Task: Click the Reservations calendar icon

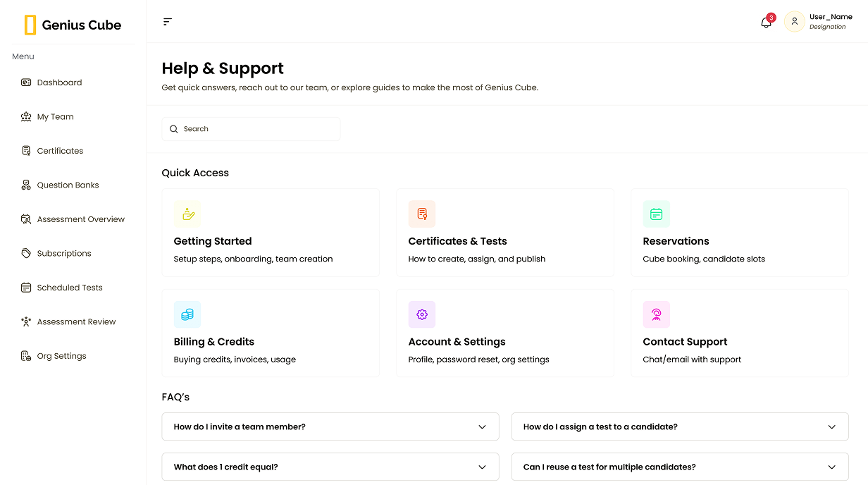Action: [x=656, y=214]
